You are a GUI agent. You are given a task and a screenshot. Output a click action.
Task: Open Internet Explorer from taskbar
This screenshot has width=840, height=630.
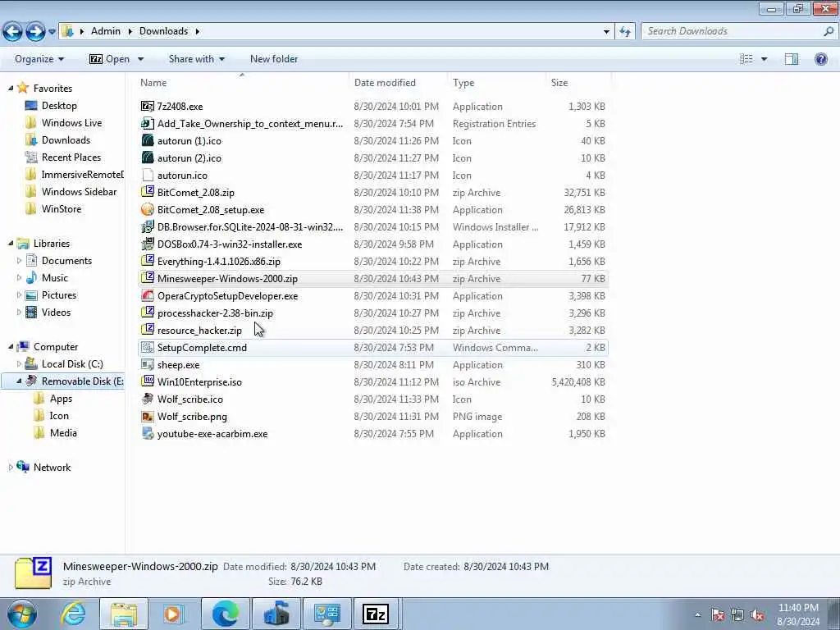[x=73, y=614]
